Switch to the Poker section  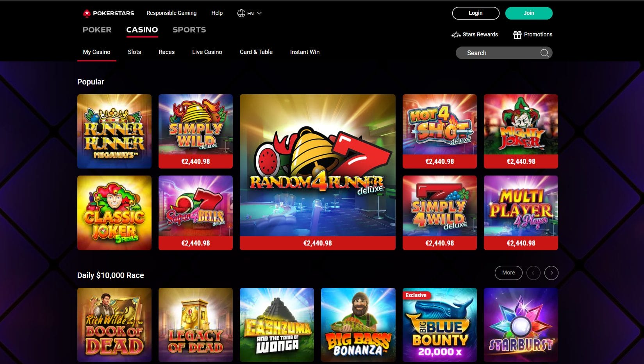pyautogui.click(x=96, y=30)
